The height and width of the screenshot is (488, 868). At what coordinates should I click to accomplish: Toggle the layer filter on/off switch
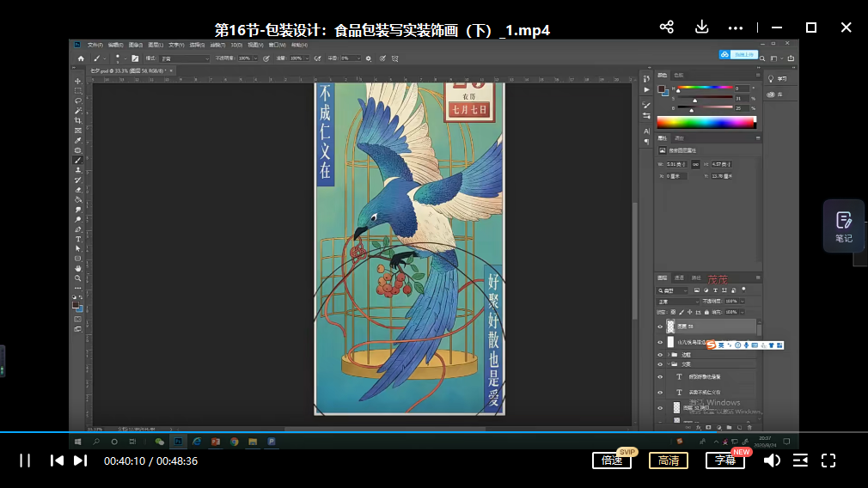click(744, 290)
